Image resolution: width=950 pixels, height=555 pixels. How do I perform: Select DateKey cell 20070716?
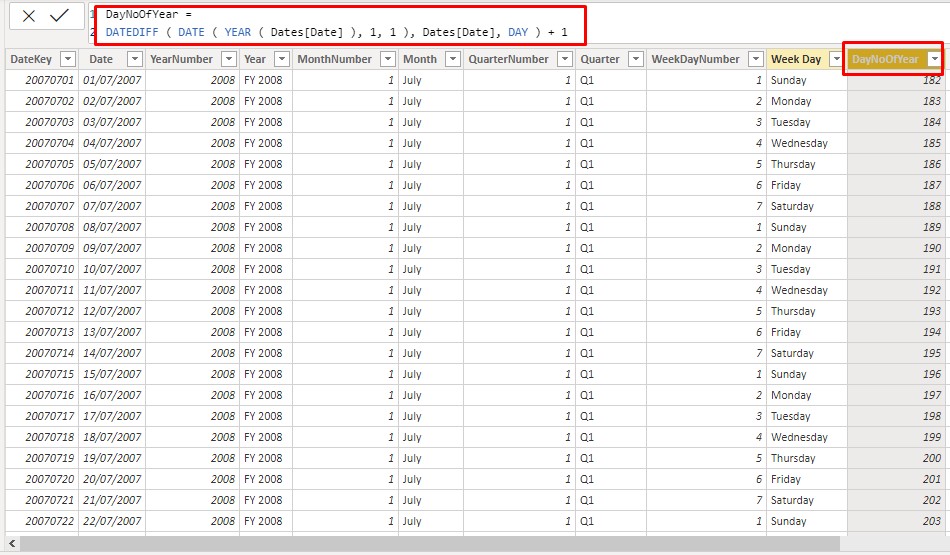point(42,395)
